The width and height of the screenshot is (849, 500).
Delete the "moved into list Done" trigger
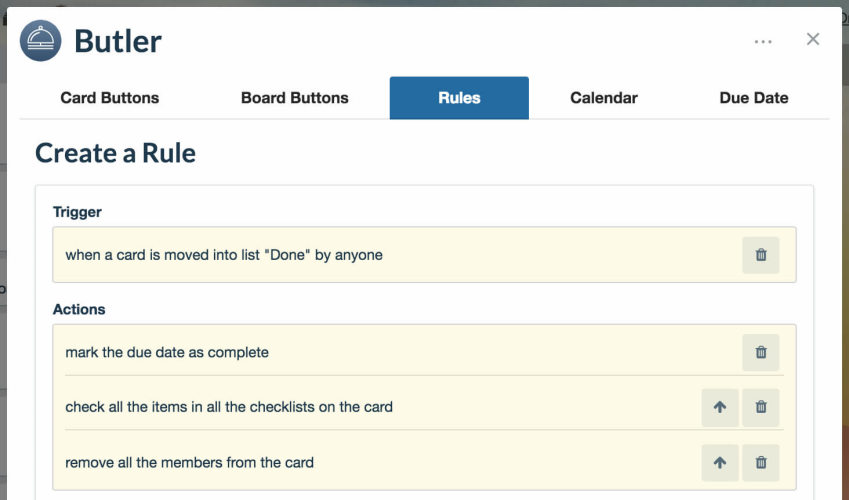761,255
